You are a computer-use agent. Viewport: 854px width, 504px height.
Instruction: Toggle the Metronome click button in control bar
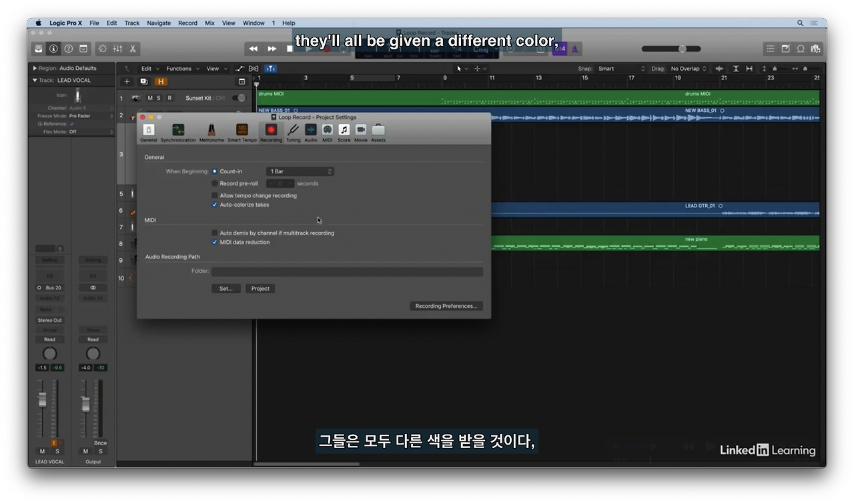pos(575,49)
